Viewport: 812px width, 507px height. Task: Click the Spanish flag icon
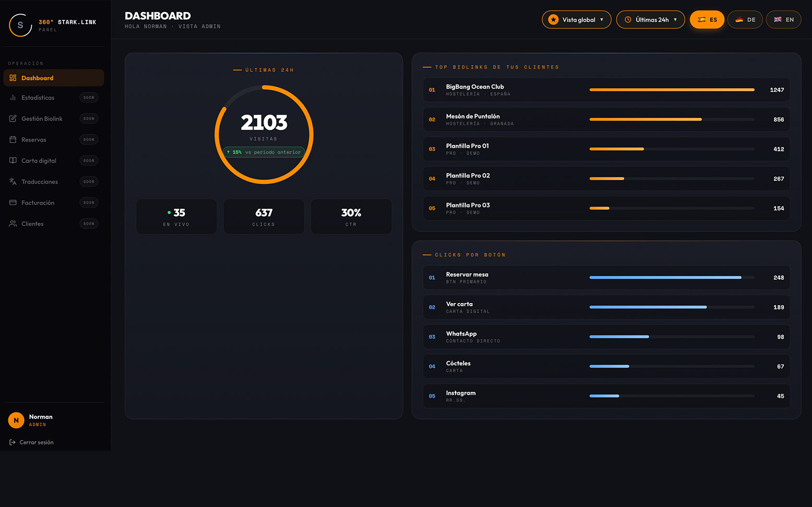coord(702,20)
